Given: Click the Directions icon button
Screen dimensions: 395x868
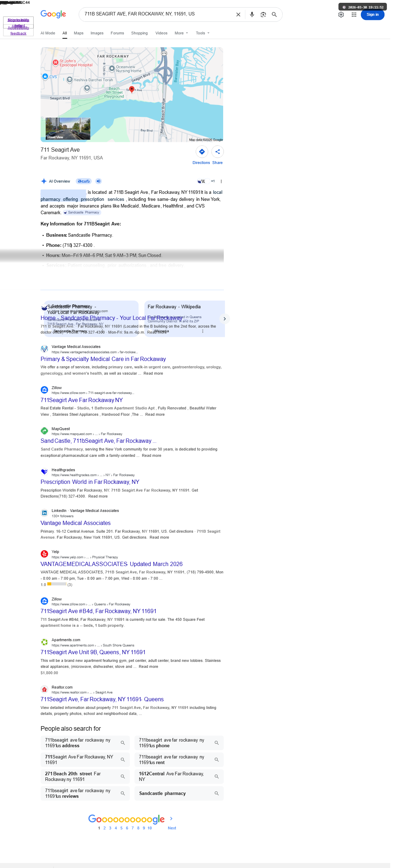Looking at the screenshot, I should [202, 152].
